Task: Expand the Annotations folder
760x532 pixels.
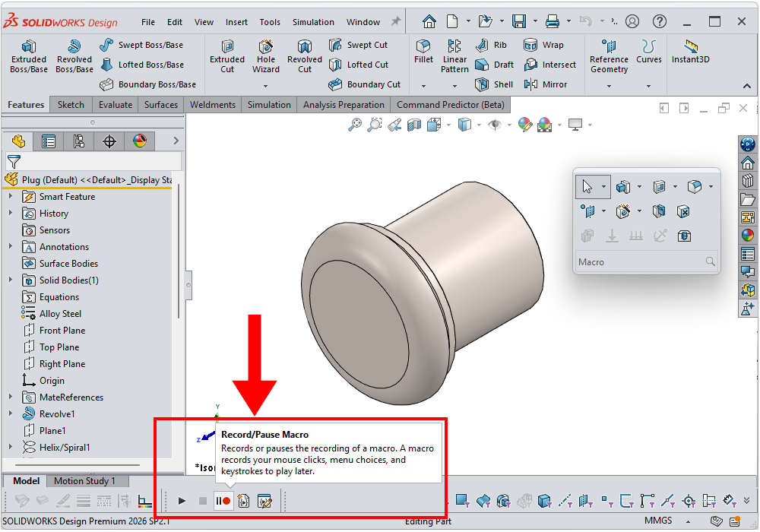Action: [11, 246]
